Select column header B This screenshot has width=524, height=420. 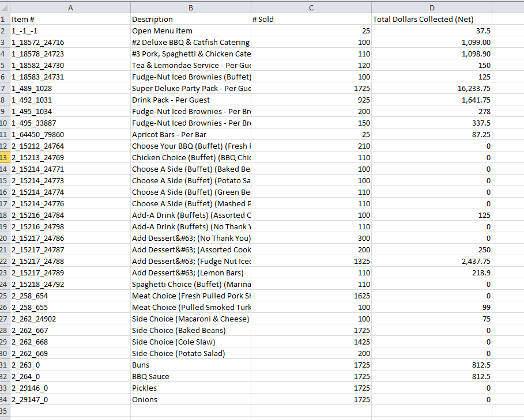[190, 7]
